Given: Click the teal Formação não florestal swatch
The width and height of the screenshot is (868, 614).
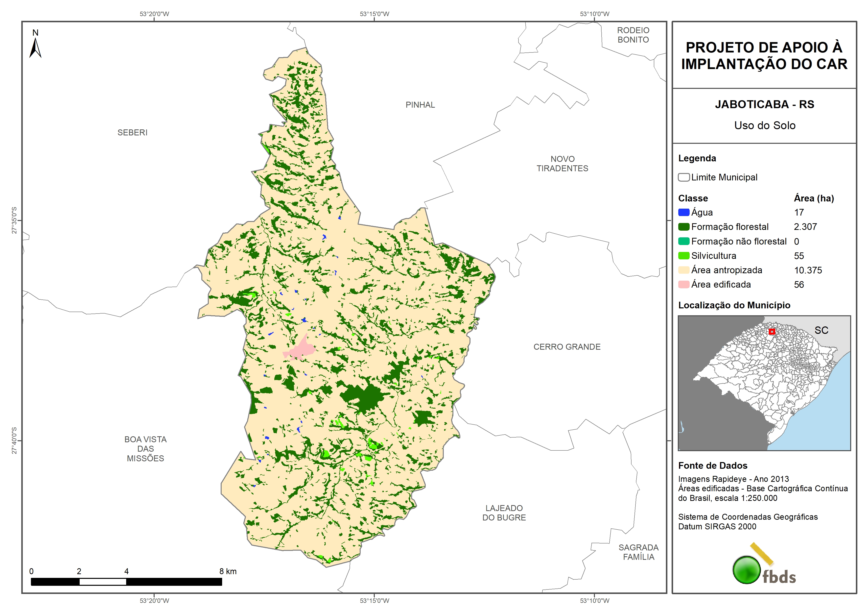Looking at the screenshot, I should click(x=683, y=241).
